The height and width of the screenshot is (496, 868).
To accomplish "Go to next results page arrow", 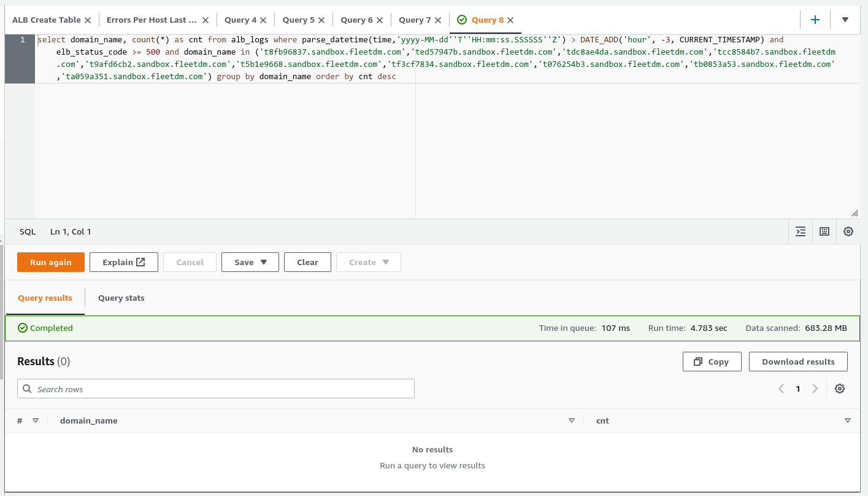I will (x=815, y=389).
